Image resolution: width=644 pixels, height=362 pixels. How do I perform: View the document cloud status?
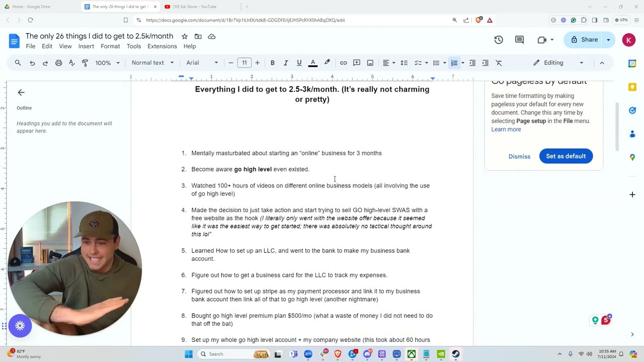click(x=212, y=36)
